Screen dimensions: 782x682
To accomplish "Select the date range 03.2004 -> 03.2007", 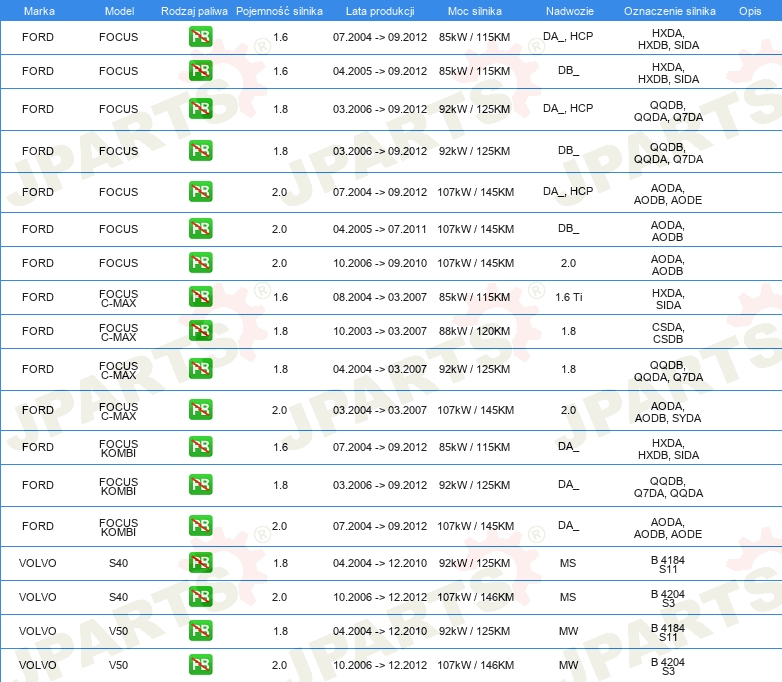I will pos(380,410).
